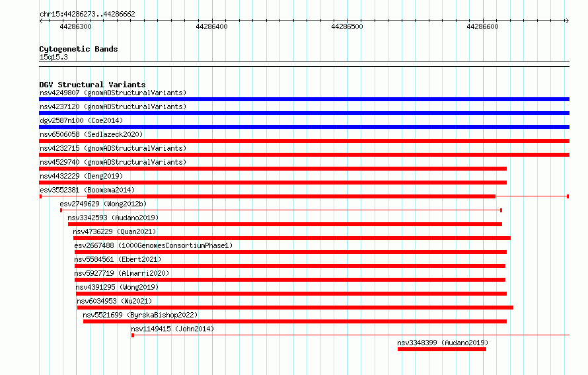588x375 pixels.
Task: Click nsv6506058 (Sedlazeck2020) label
Action: 91,134
